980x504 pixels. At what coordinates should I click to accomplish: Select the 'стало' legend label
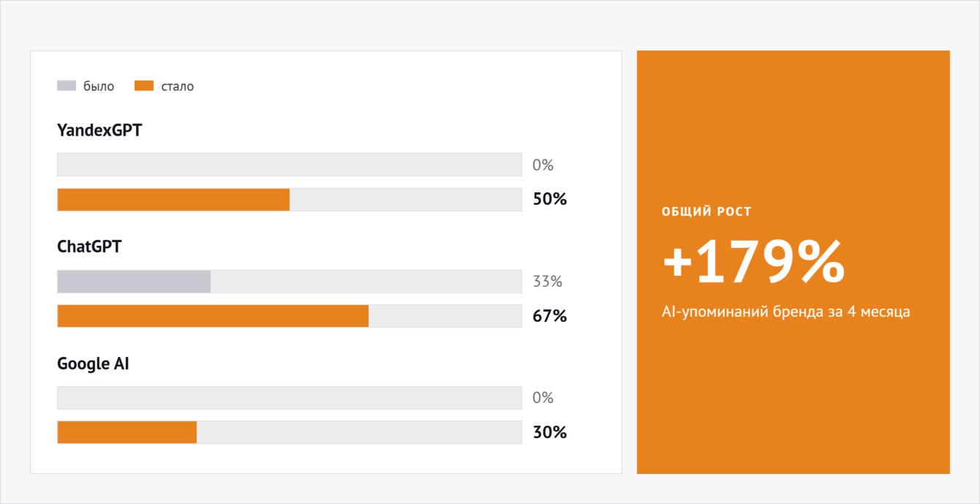(178, 86)
